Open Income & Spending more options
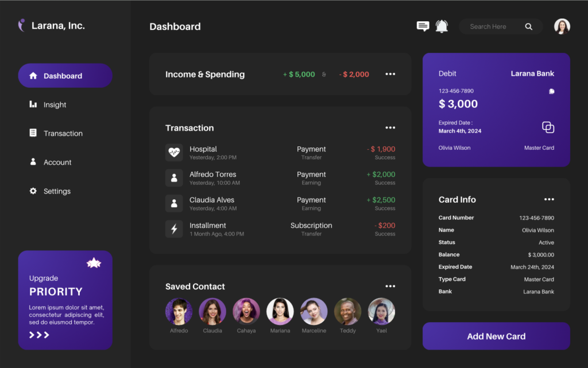 coord(390,74)
